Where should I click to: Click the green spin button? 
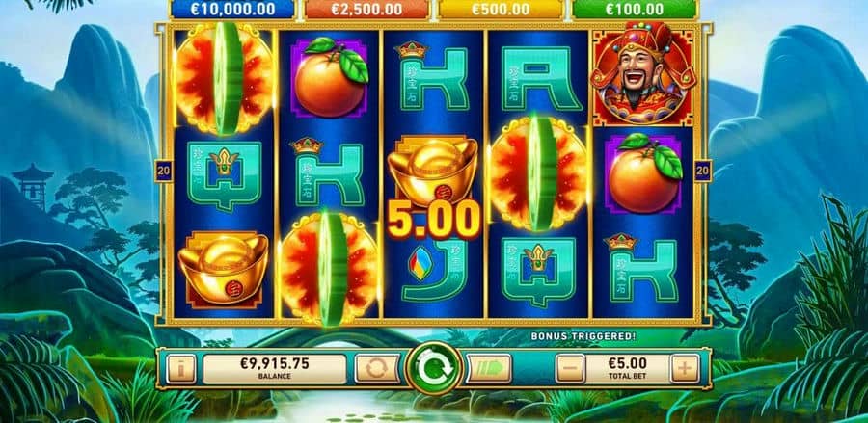coord(433,368)
